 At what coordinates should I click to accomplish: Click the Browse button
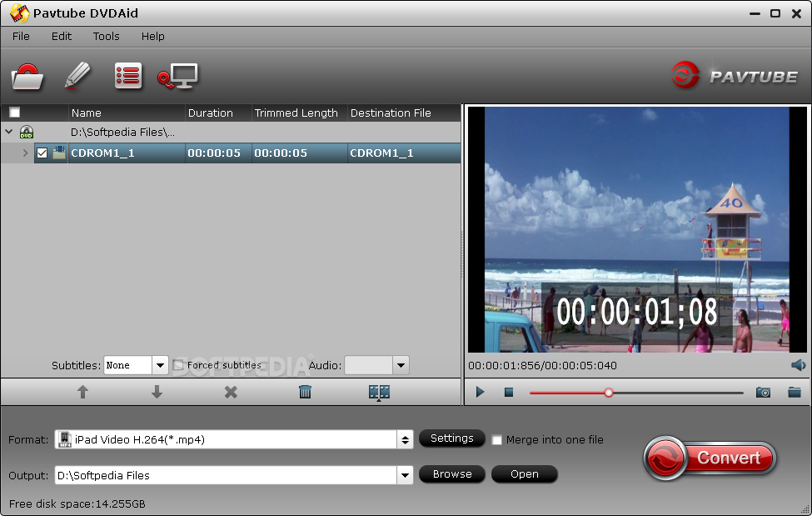pos(451,474)
